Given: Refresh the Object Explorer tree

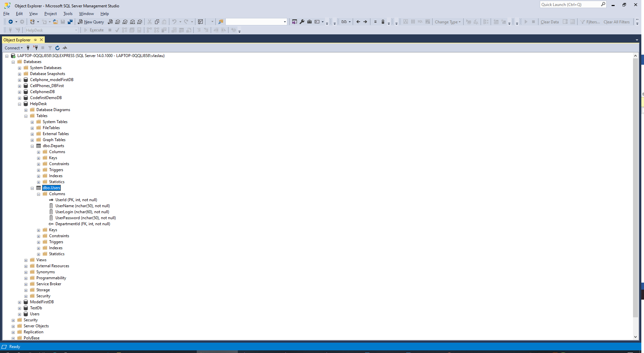Looking at the screenshot, I should [x=57, y=48].
